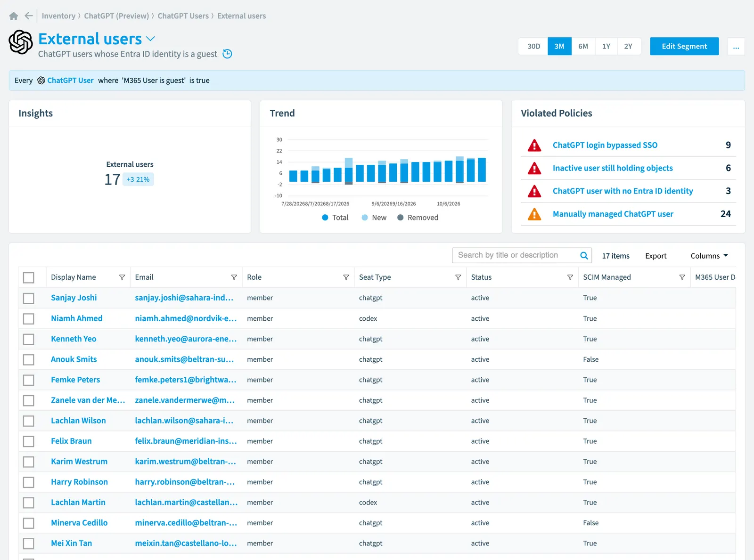
Task: Click the Export button
Action: pyautogui.click(x=656, y=256)
